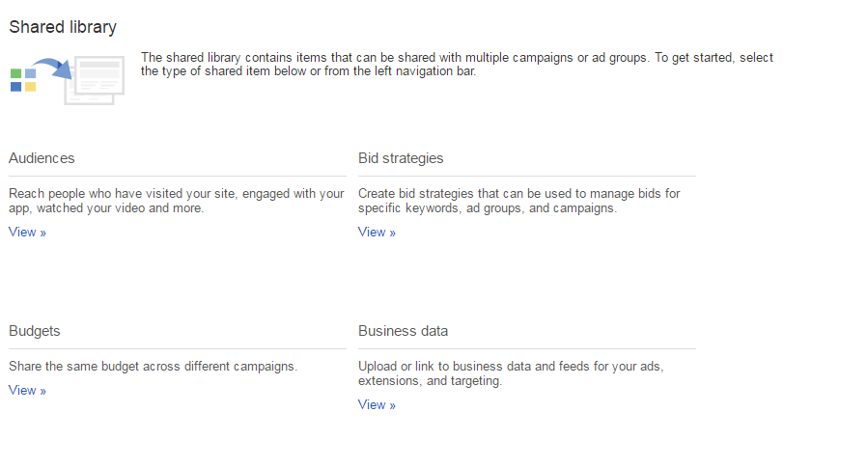This screenshot has height=468, width=868.
Task: Click the 'Upload or link to business data' text
Action: (x=511, y=373)
